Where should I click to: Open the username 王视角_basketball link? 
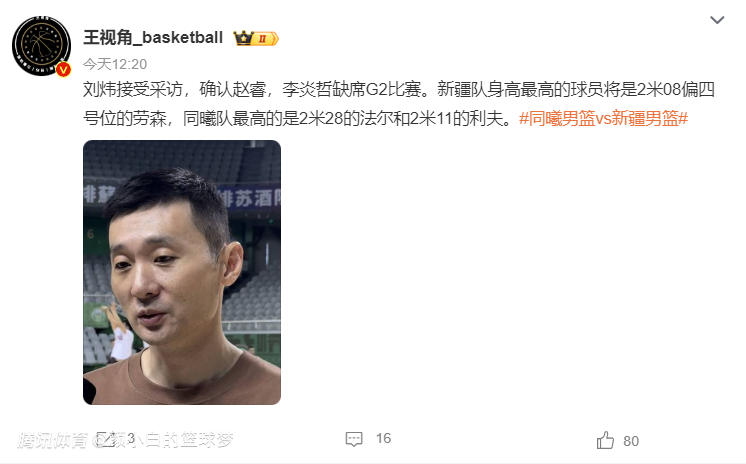[153, 38]
